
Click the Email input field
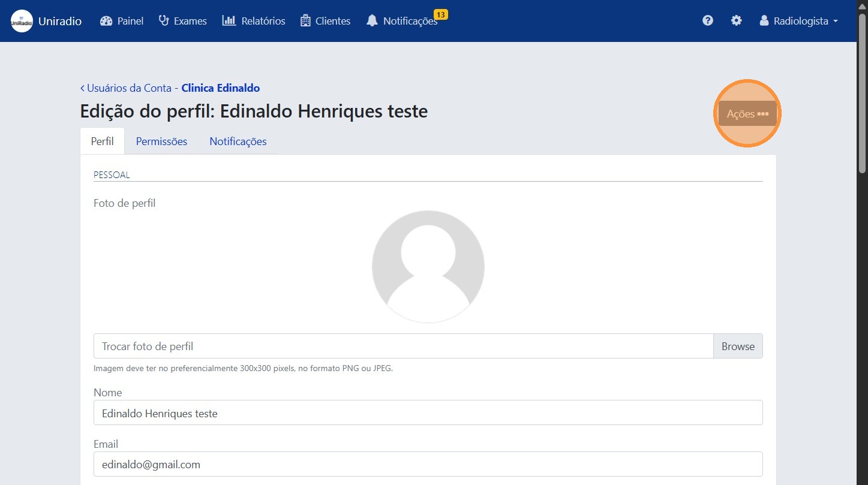click(x=428, y=464)
